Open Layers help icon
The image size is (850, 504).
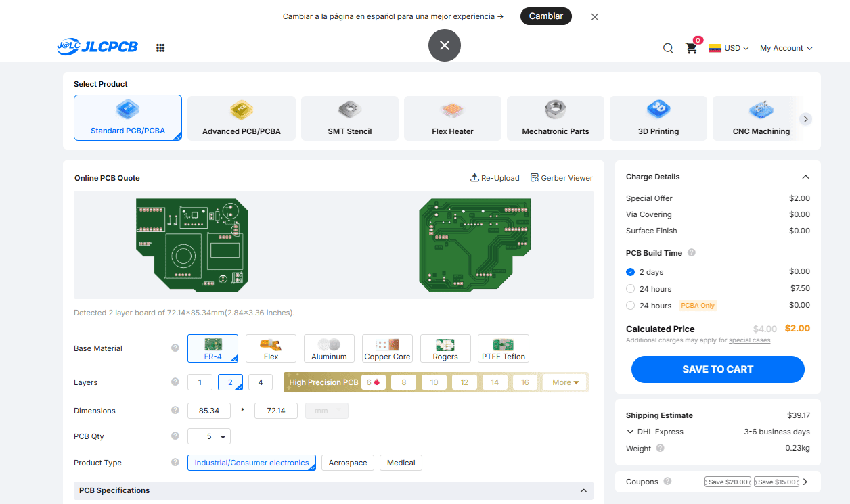pos(175,382)
